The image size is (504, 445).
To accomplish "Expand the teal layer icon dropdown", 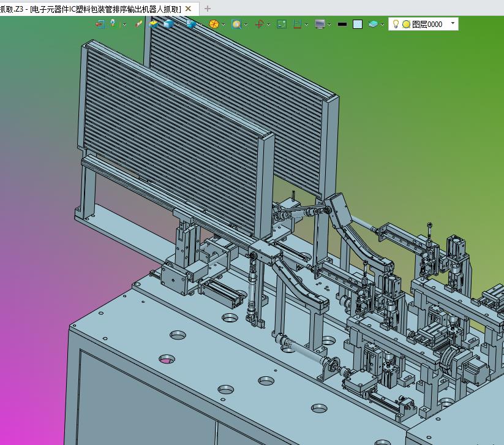I will tap(382, 25).
